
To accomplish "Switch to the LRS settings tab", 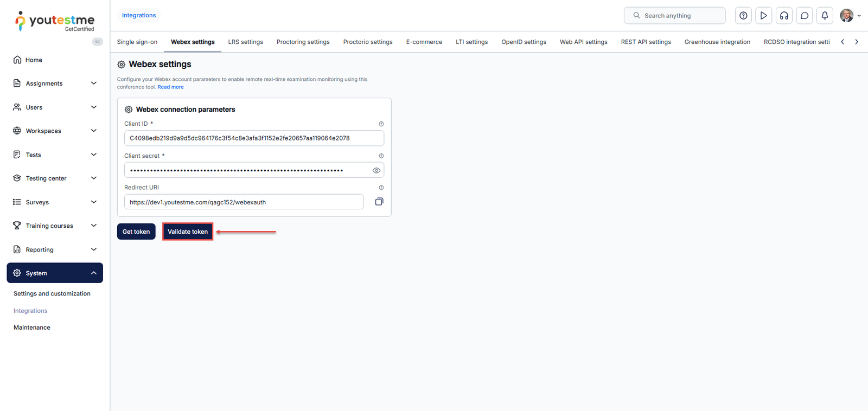I will (245, 42).
